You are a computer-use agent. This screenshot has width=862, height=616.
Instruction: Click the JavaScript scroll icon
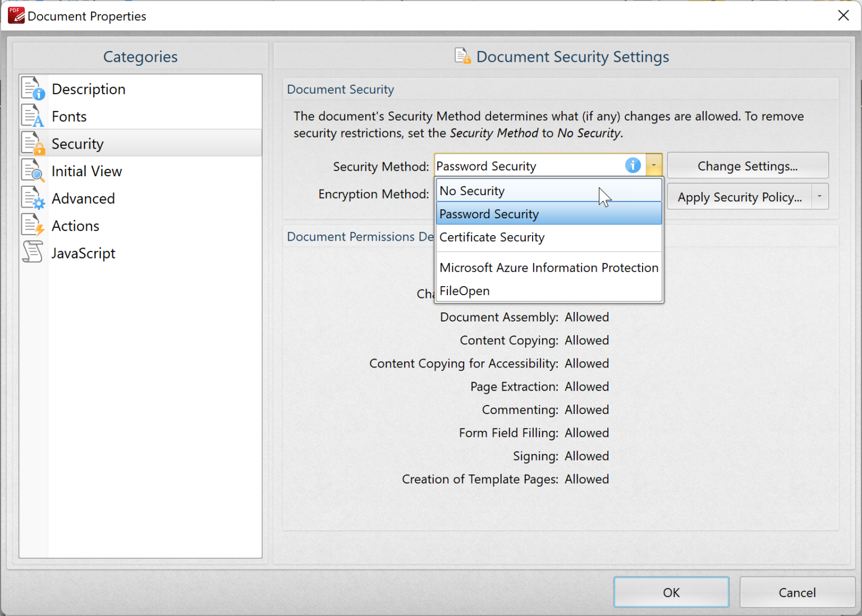click(33, 252)
